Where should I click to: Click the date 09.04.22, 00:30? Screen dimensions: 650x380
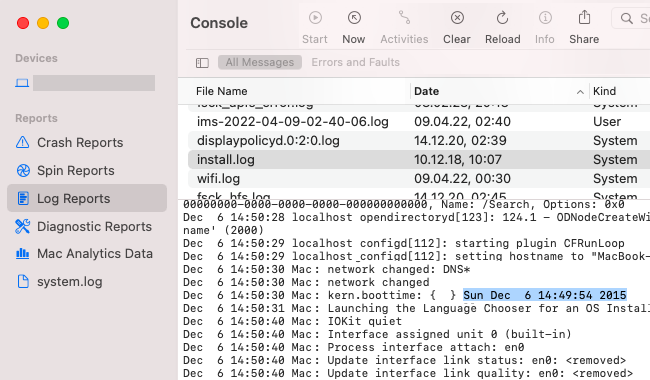462,179
